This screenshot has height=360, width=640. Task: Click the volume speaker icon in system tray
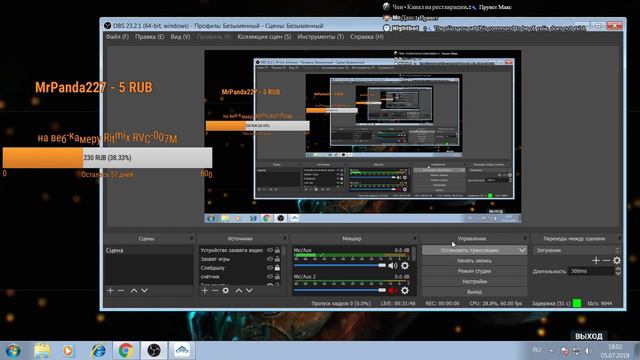588,351
